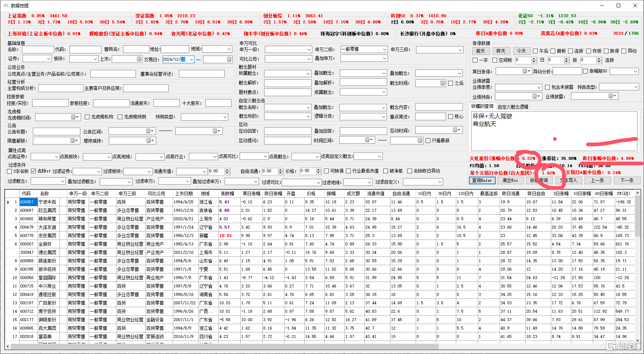Open the 预测类型 dropdown
The image size is (644, 354).
[225, 117]
